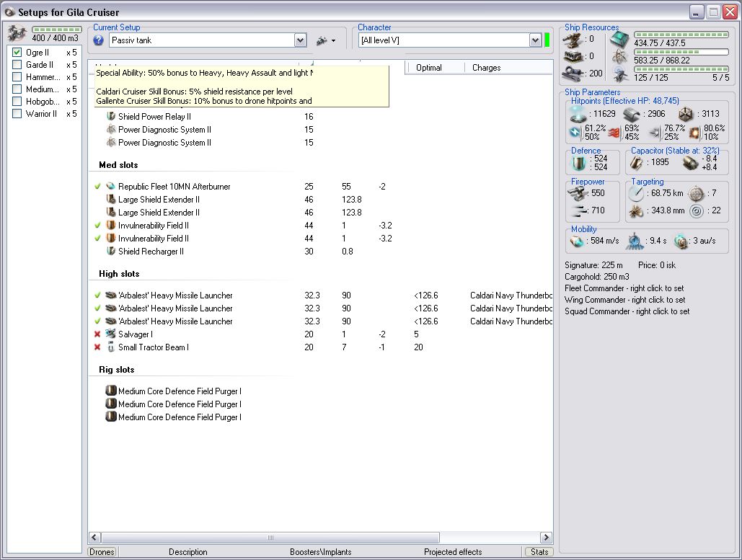Image resolution: width=742 pixels, height=560 pixels.
Task: Click the armor hitpoints 2906 icon
Action: tap(632, 115)
